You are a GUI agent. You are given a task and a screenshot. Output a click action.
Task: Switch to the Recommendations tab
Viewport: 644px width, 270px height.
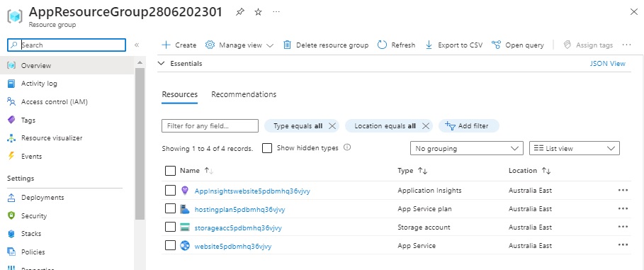click(244, 94)
